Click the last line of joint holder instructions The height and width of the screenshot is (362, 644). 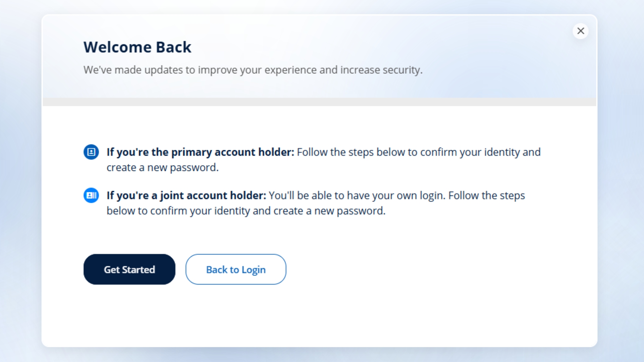pos(246,211)
